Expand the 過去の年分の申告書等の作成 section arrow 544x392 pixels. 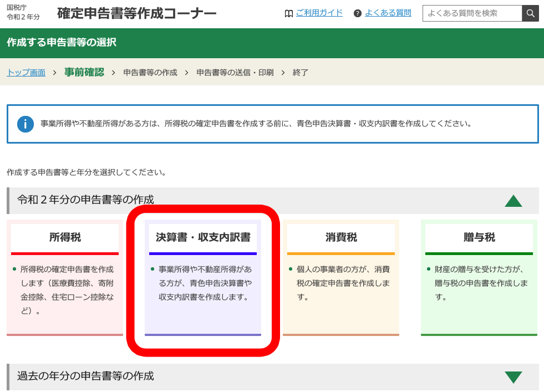point(514,377)
